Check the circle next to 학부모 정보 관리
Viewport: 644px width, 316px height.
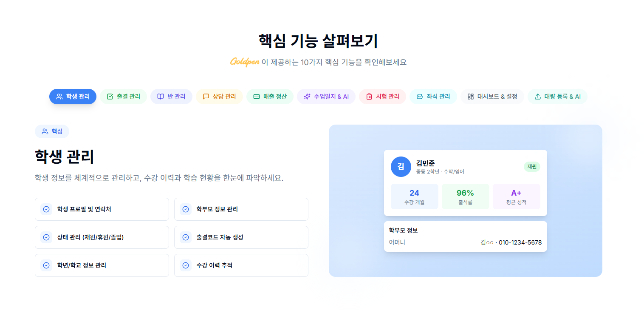(186, 209)
